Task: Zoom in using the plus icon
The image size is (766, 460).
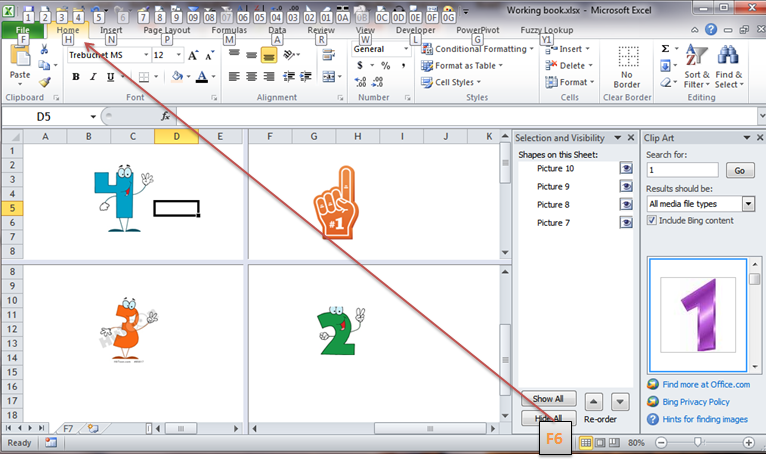Action: coord(749,442)
